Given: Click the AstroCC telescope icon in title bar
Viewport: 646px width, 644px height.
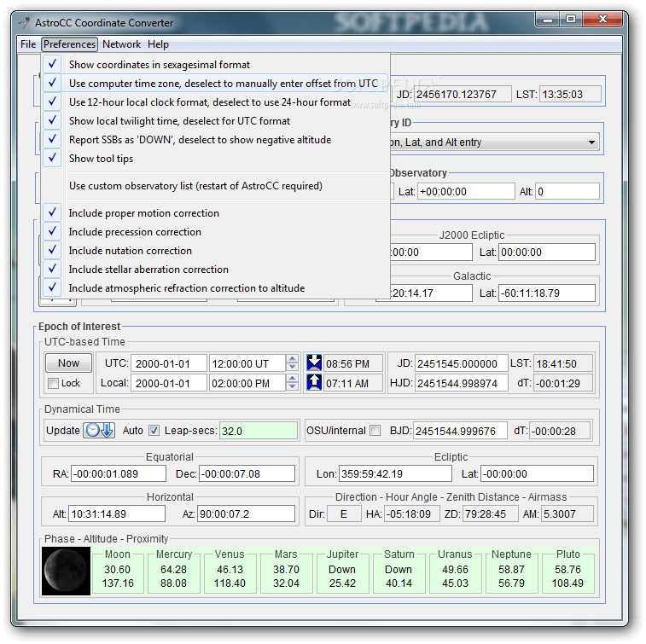Looking at the screenshot, I should 24,22.
